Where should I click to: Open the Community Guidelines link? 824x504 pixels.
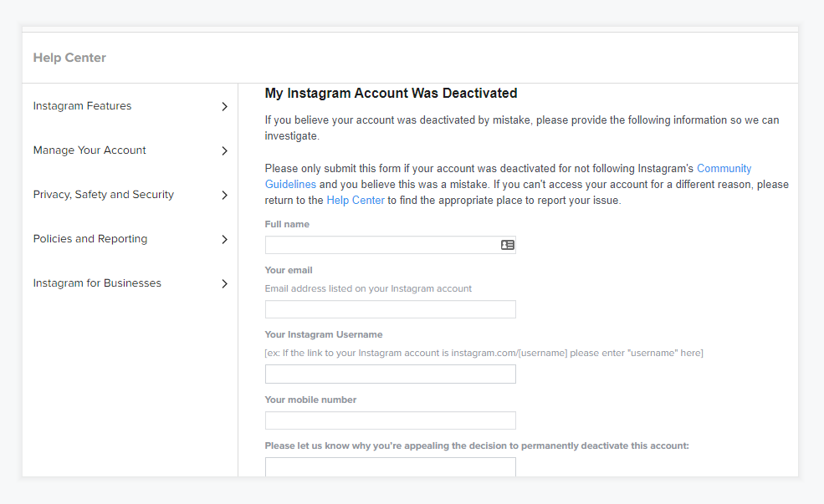click(x=724, y=169)
